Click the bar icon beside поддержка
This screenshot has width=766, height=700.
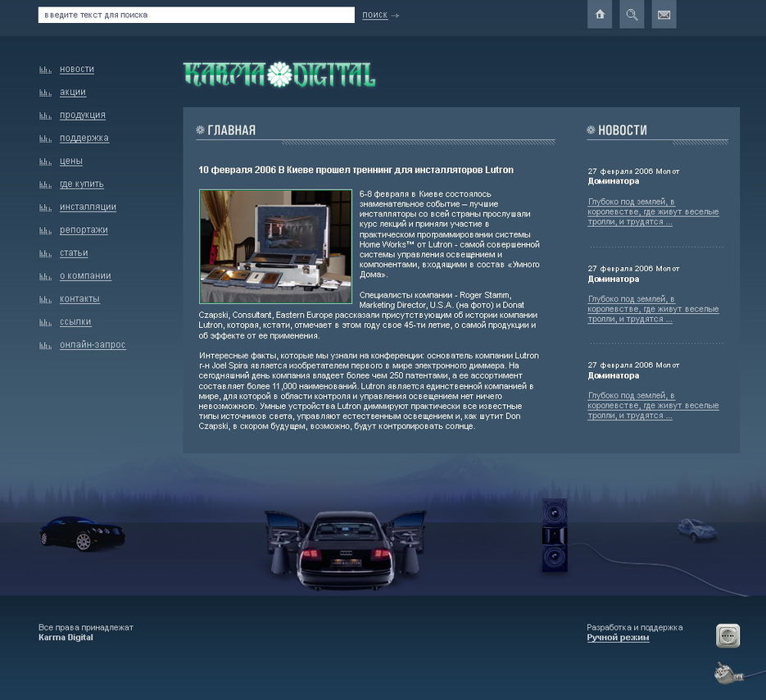pyautogui.click(x=45, y=139)
